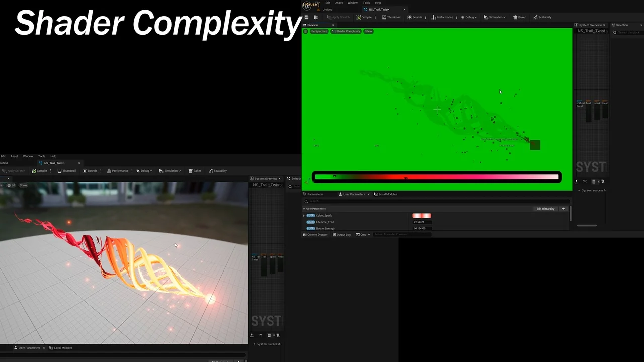Expand the Color_Spark parameter row
Viewport: 644px width, 362px height.
point(304,216)
